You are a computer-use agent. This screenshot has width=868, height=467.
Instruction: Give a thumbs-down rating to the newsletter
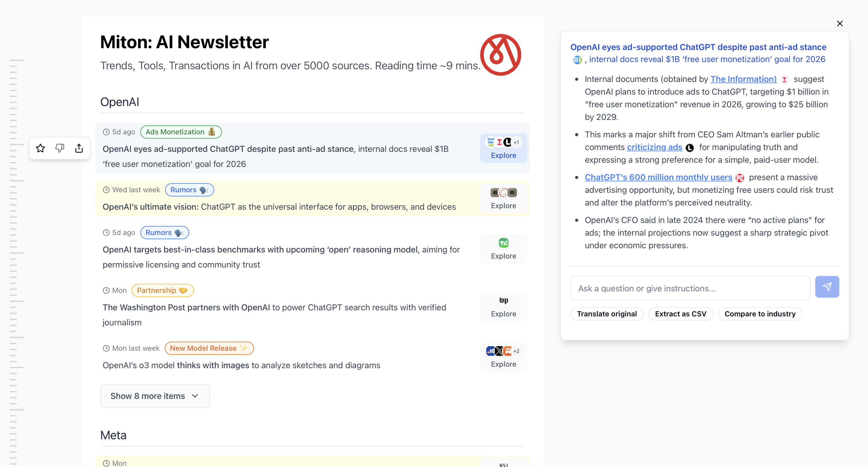point(60,148)
